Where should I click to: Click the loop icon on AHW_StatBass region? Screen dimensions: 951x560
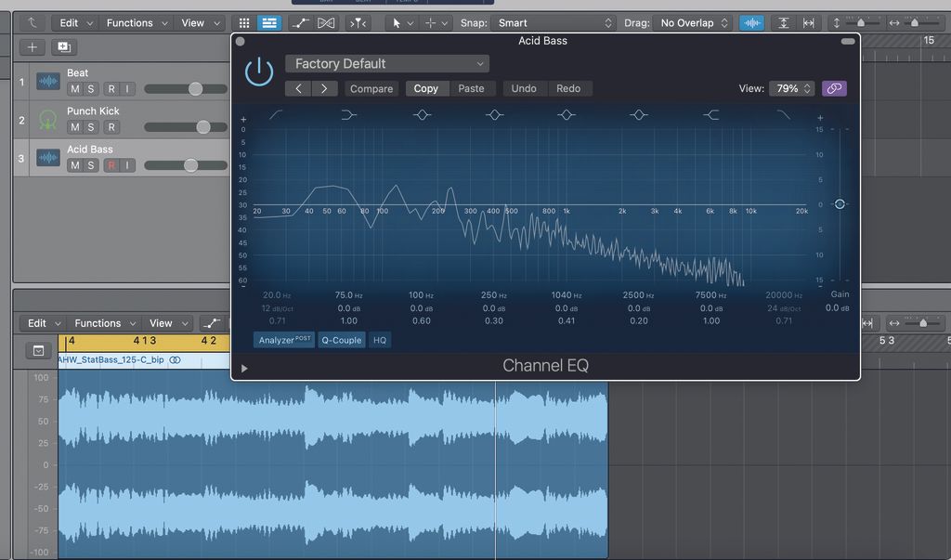(x=176, y=359)
